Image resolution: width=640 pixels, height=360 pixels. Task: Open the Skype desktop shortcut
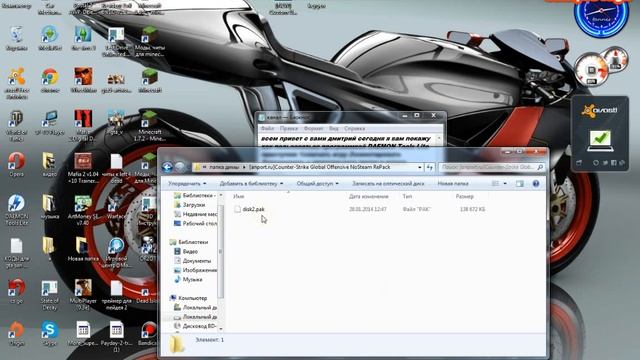click(50, 333)
